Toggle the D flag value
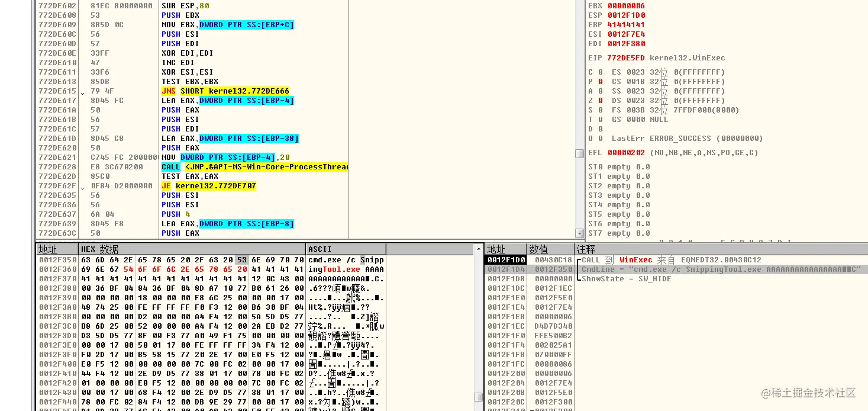 point(600,129)
